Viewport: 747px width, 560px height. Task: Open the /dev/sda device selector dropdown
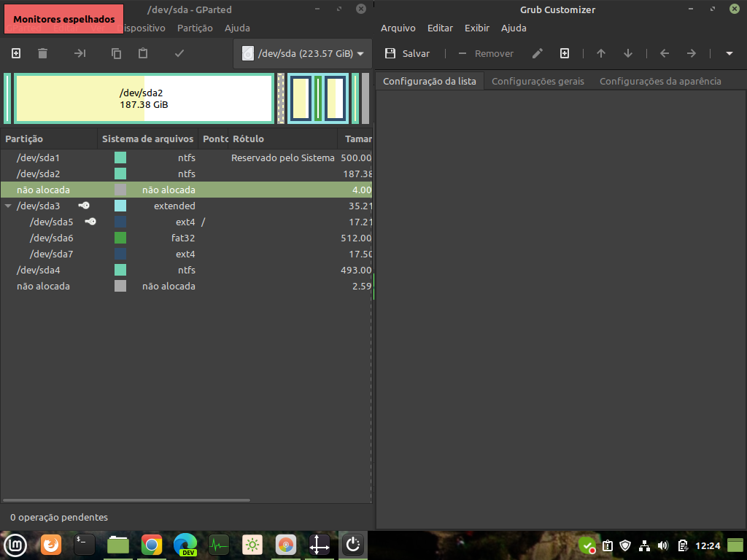[x=303, y=53]
